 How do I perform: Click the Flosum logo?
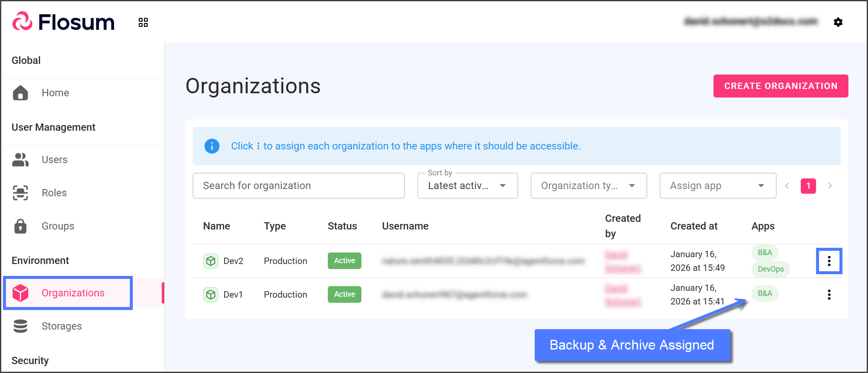pyautogui.click(x=64, y=22)
